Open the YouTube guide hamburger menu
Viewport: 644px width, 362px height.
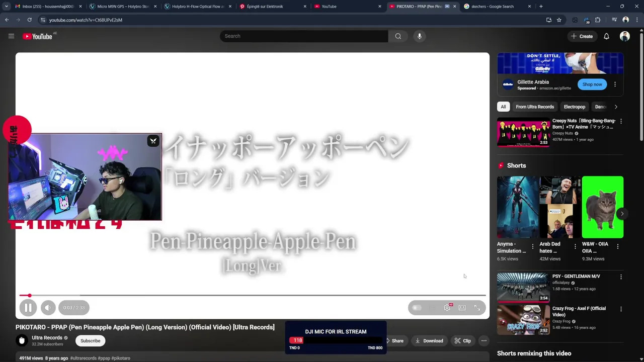point(11,36)
